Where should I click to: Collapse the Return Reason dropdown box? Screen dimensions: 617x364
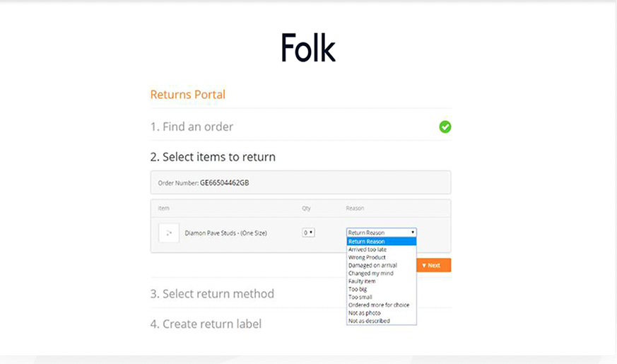click(382, 233)
